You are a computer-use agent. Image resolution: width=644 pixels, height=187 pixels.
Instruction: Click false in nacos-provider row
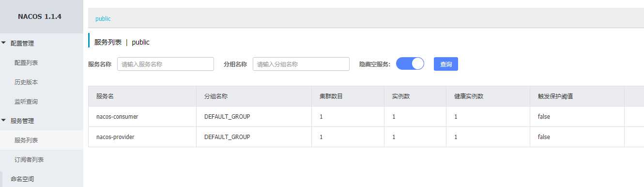(544, 137)
